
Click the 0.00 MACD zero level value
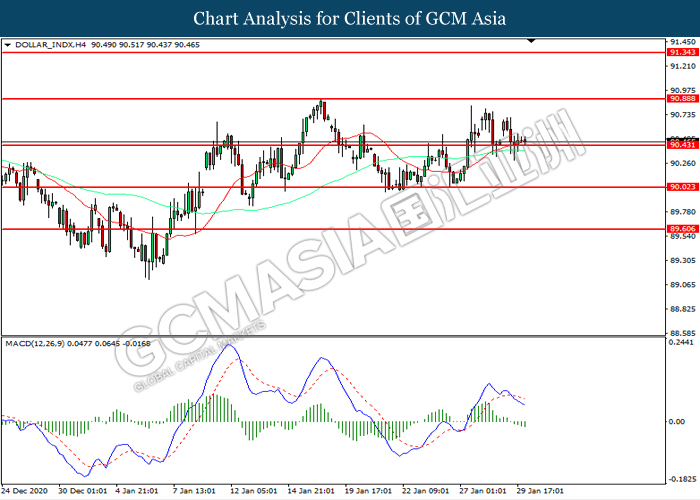[x=677, y=421]
